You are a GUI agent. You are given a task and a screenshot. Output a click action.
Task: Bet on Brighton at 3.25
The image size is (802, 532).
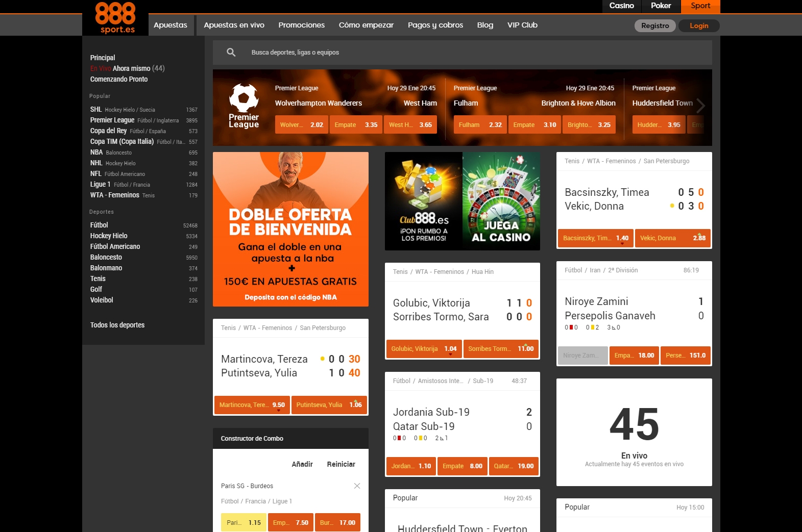pos(589,124)
